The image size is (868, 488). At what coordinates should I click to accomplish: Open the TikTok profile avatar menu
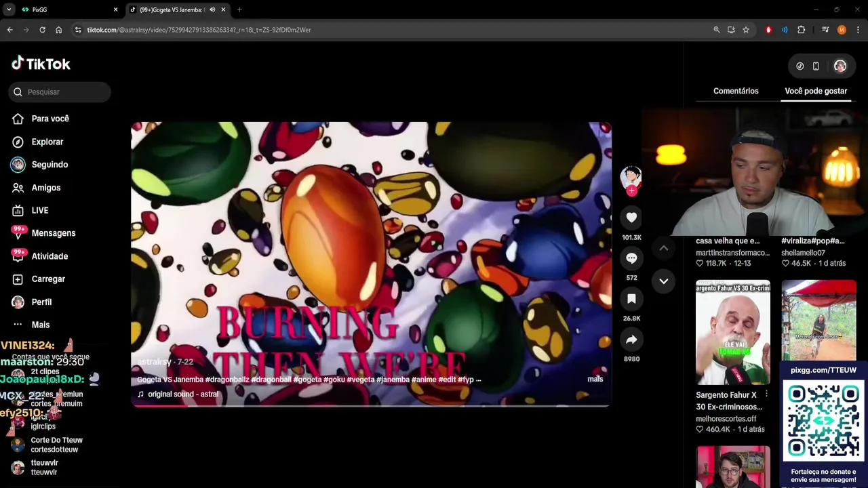[x=840, y=66]
